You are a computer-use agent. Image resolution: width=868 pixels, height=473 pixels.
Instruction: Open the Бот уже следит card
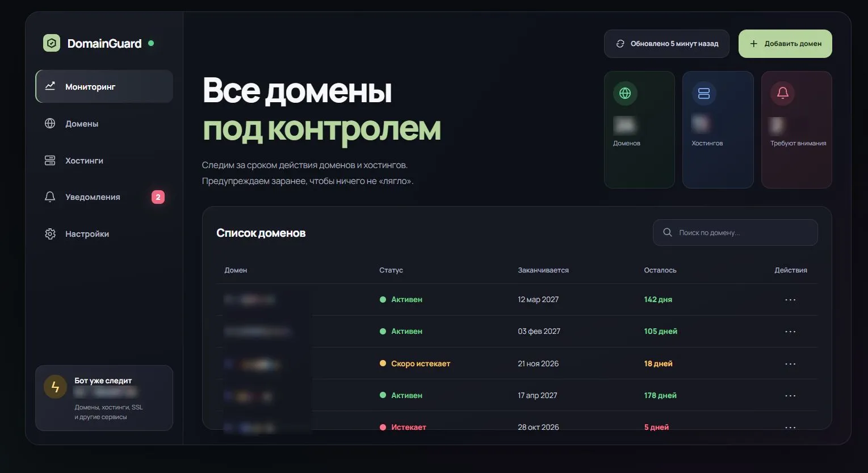pyautogui.click(x=104, y=398)
